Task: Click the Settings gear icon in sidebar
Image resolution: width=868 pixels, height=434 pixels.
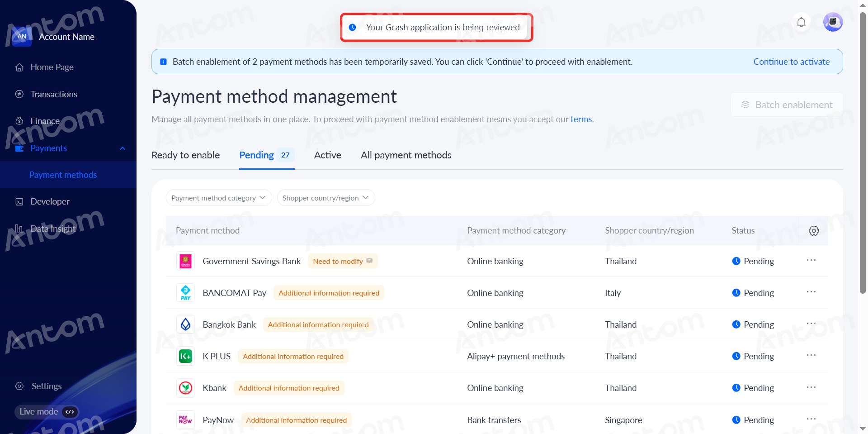Action: pyautogui.click(x=19, y=386)
